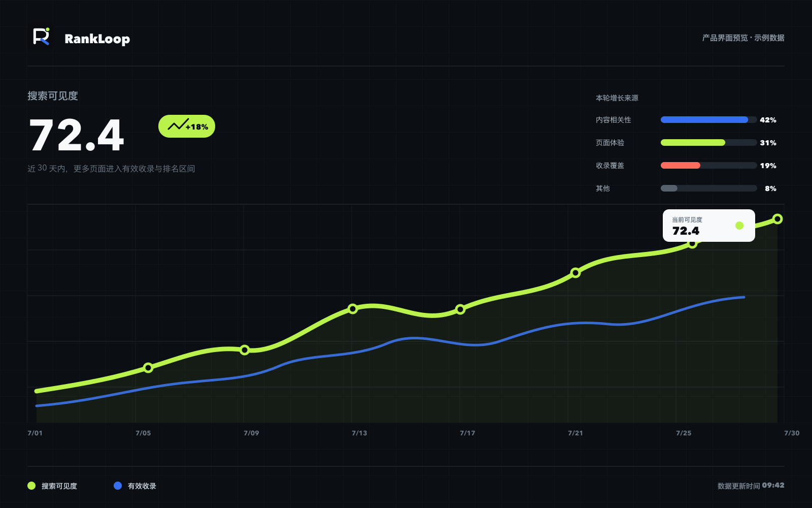Click the 7/25 axis label

684,433
